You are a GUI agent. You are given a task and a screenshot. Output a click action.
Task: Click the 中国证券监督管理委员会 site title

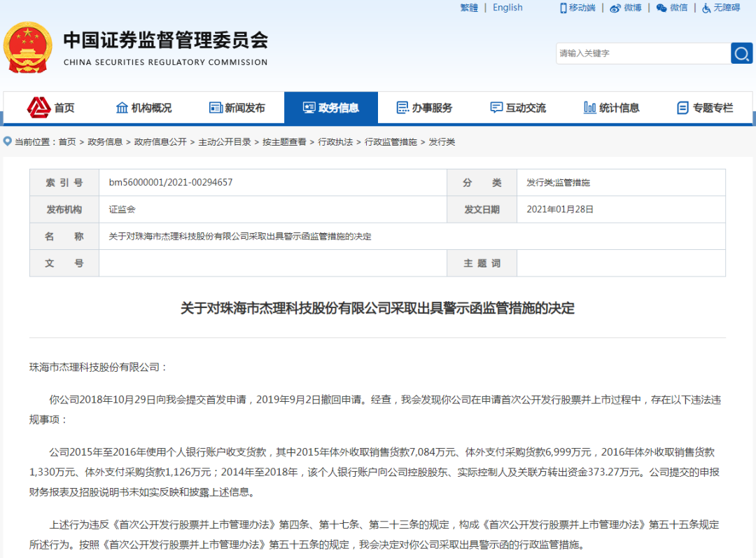tap(165, 40)
